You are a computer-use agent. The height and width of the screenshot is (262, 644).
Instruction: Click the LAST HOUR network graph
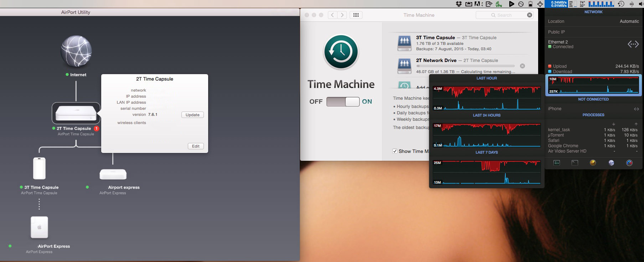[487, 98]
